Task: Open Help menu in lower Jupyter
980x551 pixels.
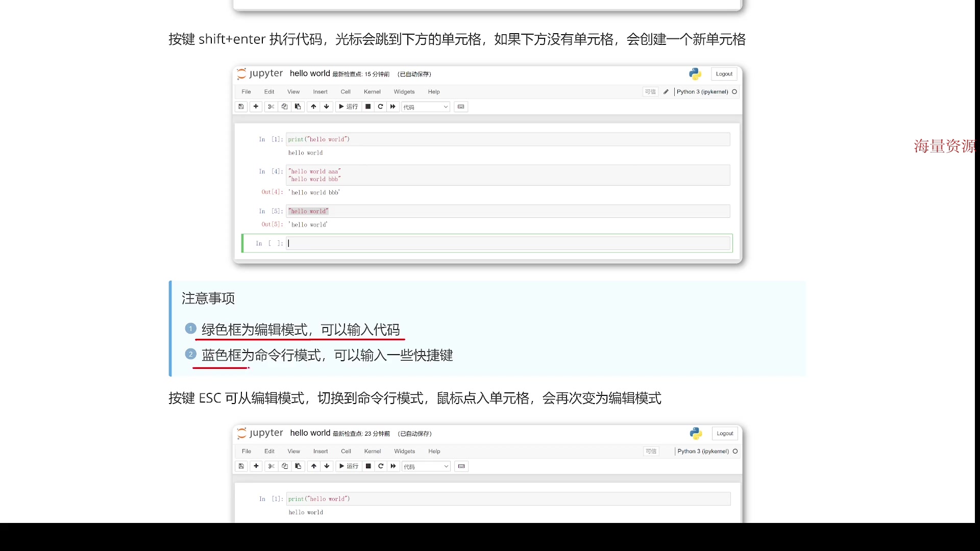Action: pyautogui.click(x=434, y=452)
